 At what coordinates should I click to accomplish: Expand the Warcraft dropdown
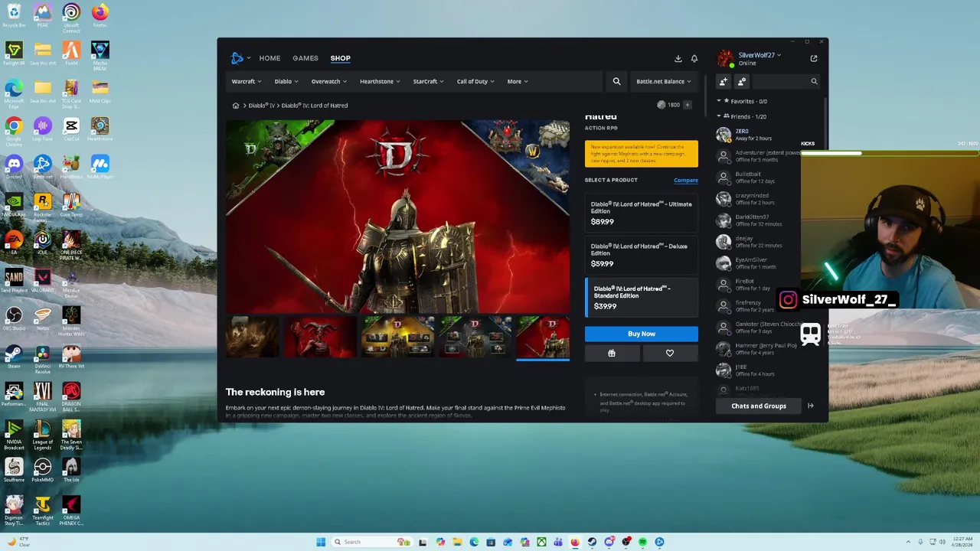click(x=247, y=81)
